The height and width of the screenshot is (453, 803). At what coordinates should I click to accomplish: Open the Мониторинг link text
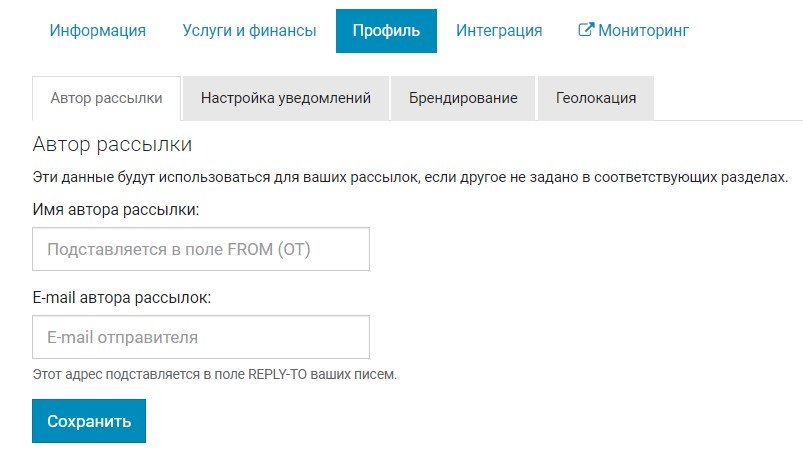pyautogui.click(x=644, y=31)
